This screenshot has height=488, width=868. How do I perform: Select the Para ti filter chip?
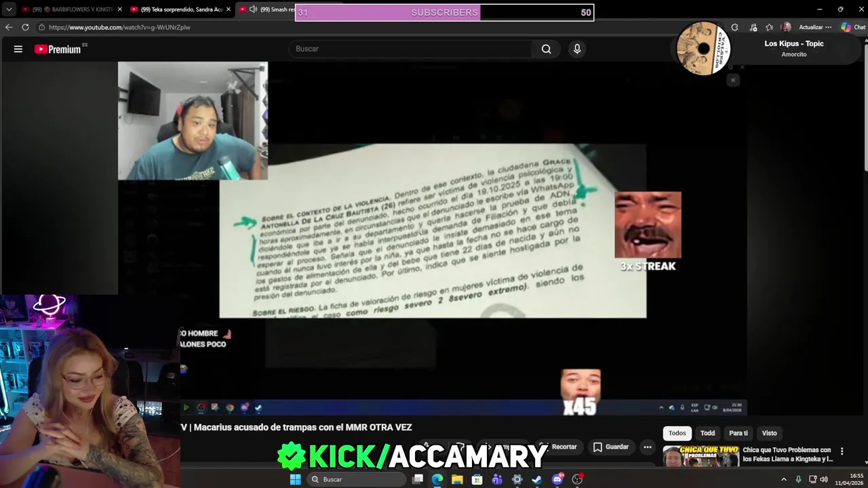[738, 433]
